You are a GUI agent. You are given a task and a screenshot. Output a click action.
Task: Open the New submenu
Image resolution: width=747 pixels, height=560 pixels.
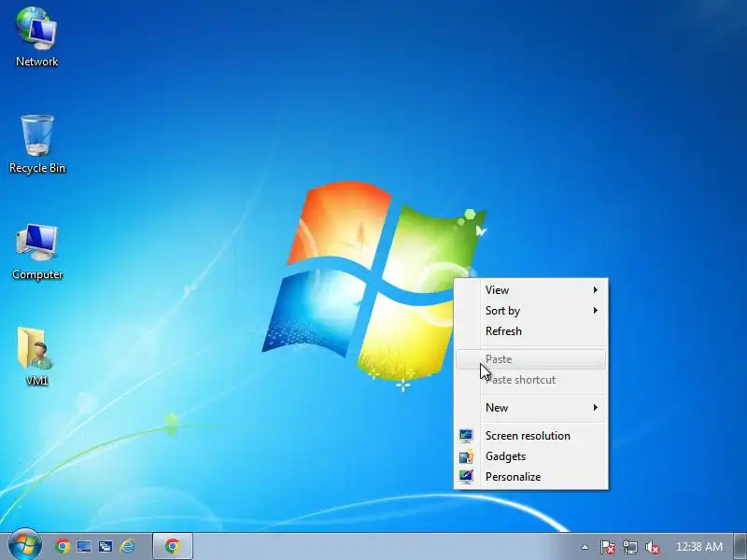point(530,408)
